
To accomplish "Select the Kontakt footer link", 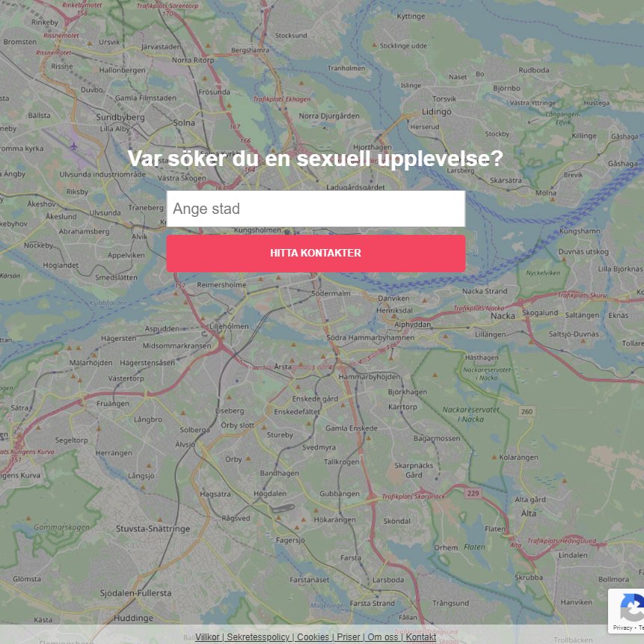I will pos(421,637).
